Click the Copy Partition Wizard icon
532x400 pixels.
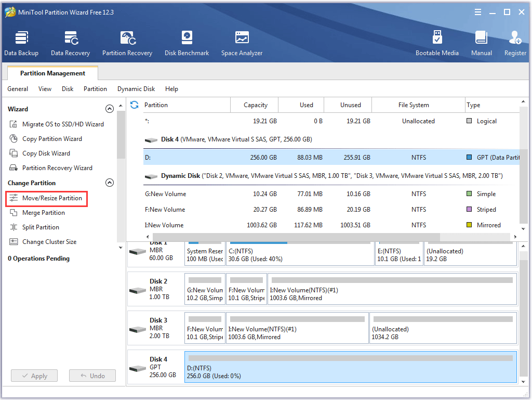tap(13, 139)
